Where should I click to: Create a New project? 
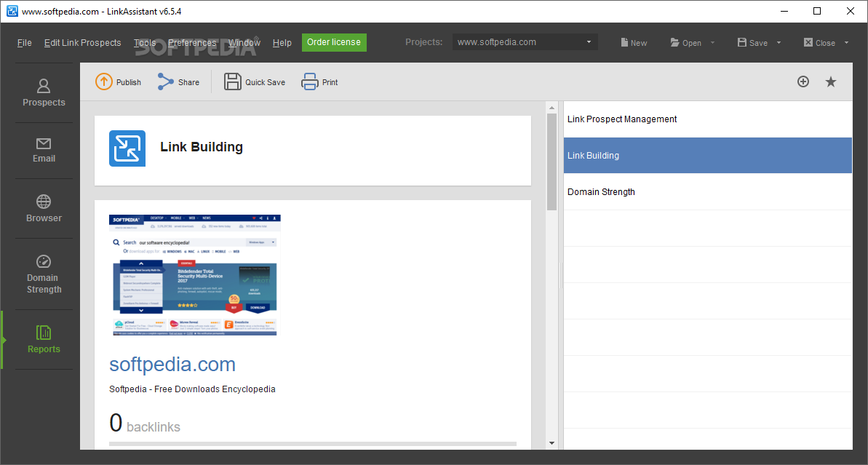pos(634,43)
